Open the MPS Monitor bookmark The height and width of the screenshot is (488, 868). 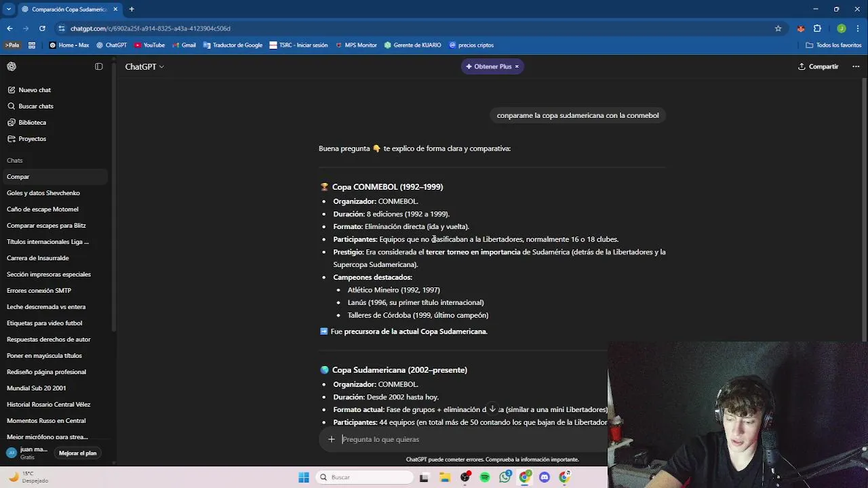point(355,45)
